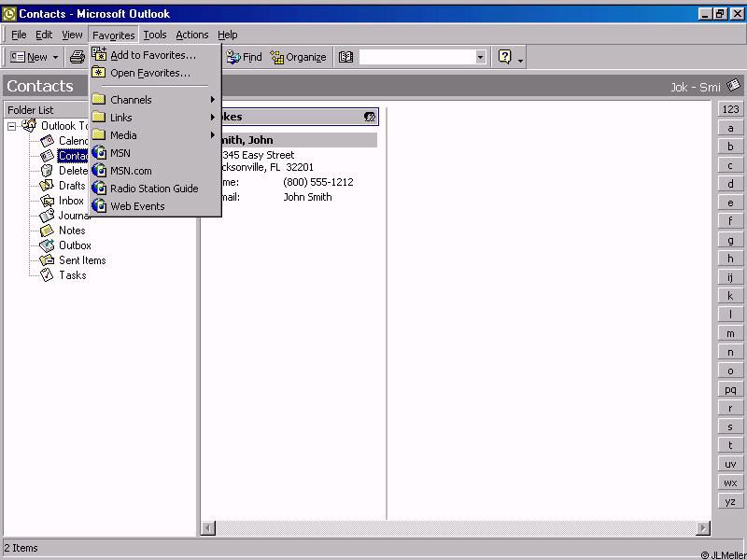The width and height of the screenshot is (747, 560).
Task: Expand the Links submenu arrow
Action: 213,118
